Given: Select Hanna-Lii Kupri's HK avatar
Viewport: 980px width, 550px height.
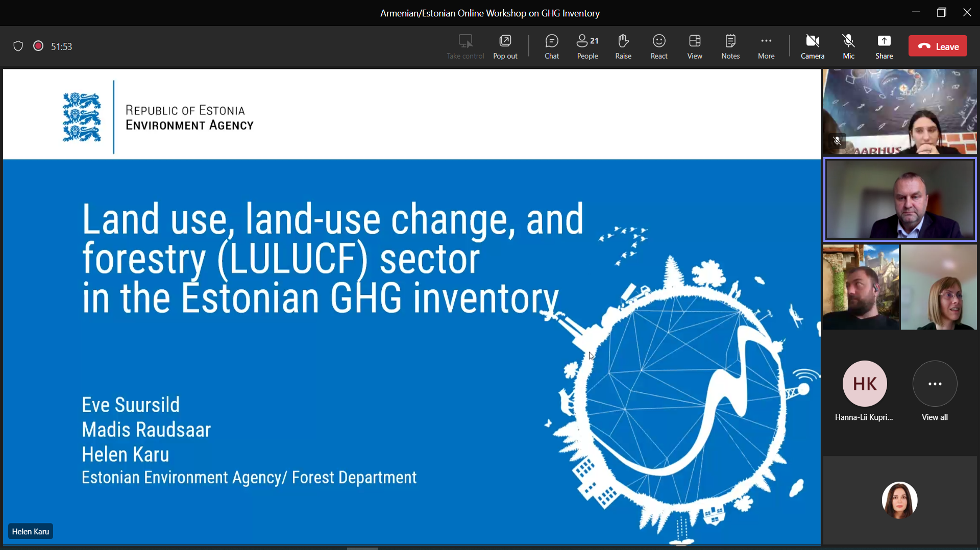Looking at the screenshot, I should tap(864, 384).
